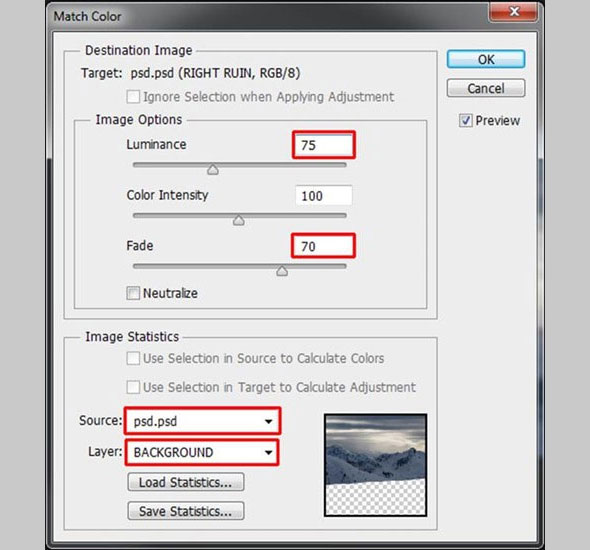Close the Match Color dialog

point(514,12)
